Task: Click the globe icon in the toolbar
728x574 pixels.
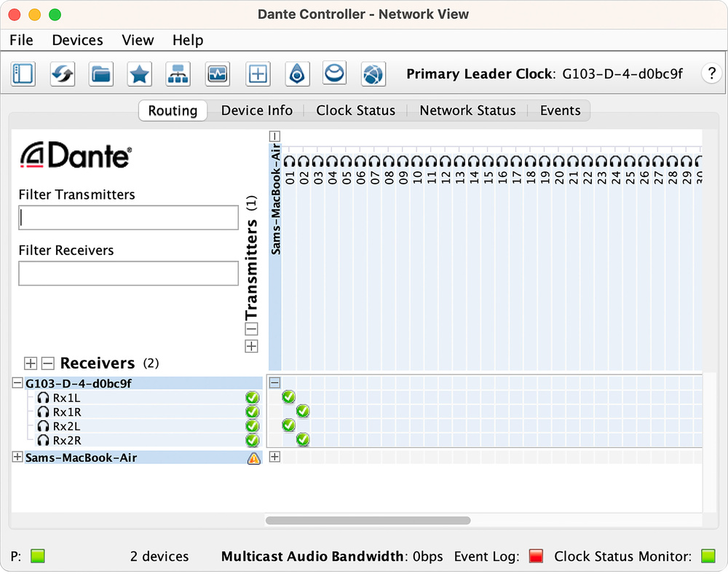Action: (x=373, y=74)
